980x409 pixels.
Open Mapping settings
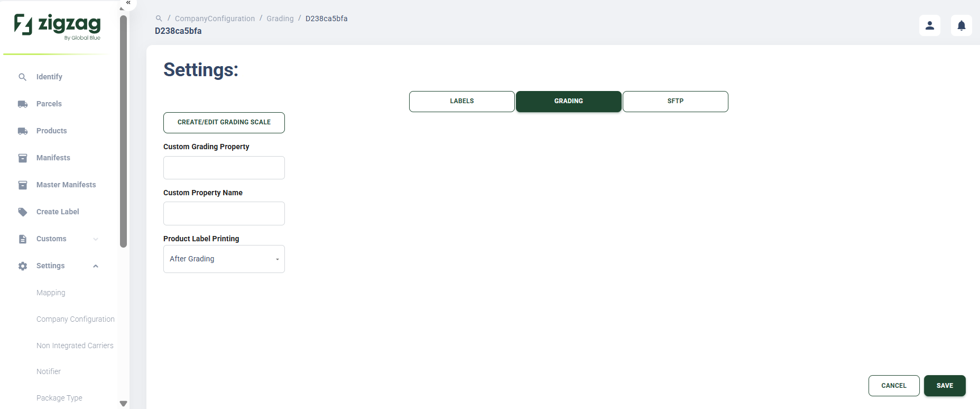pyautogui.click(x=51, y=293)
